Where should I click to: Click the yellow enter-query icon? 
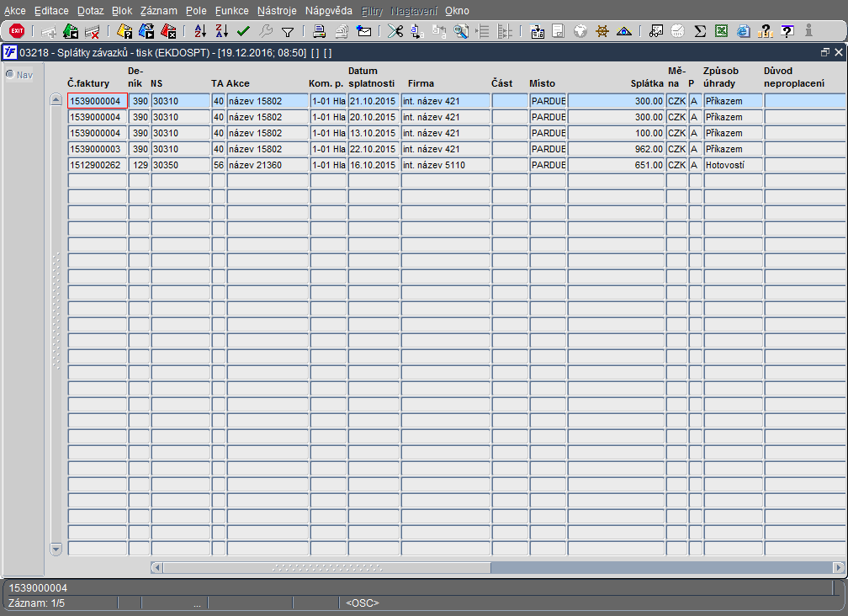click(x=125, y=31)
